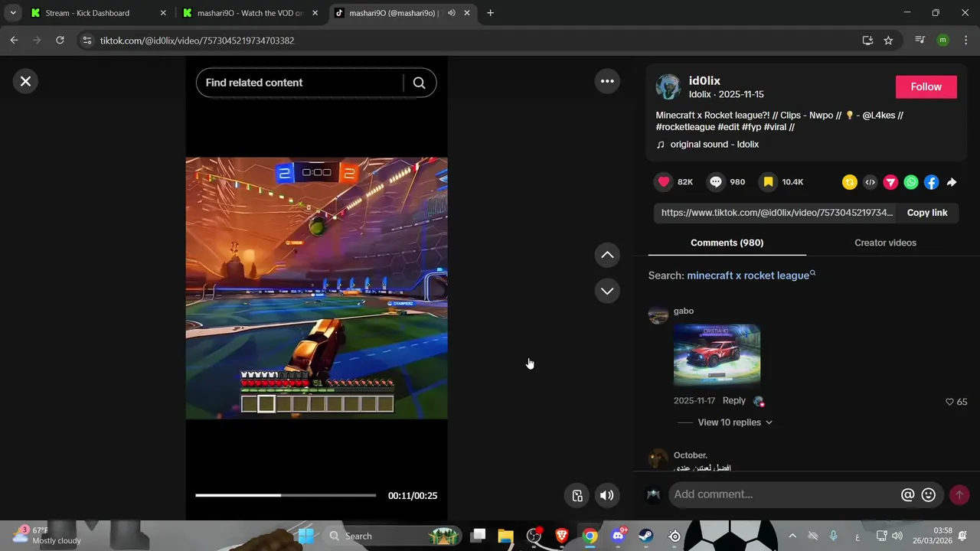Send to friends via red paper-plane icon

[x=890, y=182]
